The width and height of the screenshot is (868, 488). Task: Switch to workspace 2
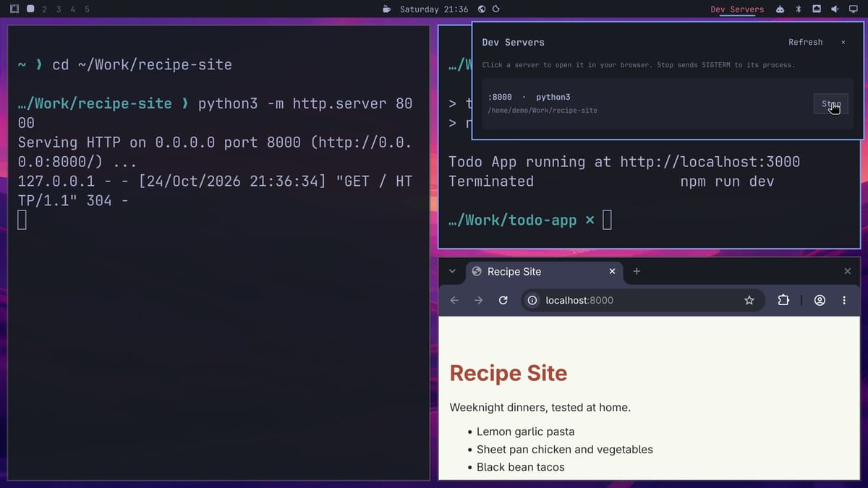[x=45, y=9]
